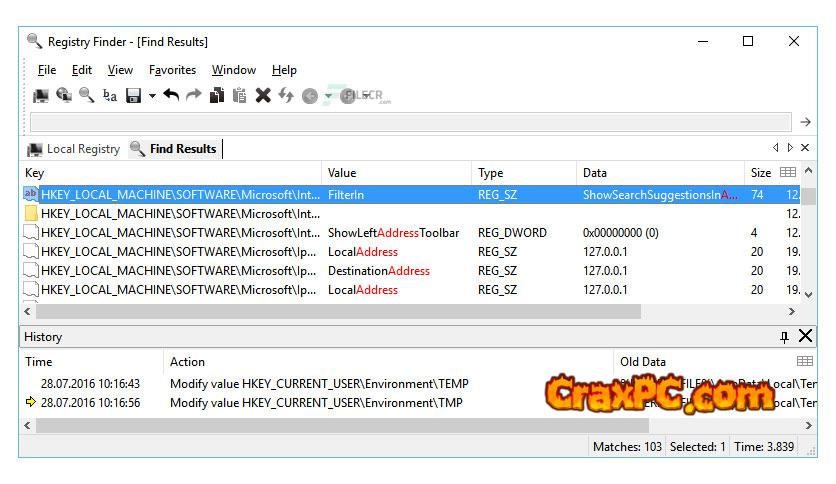Toggle the History panel pin
836x484 pixels.
click(x=784, y=337)
